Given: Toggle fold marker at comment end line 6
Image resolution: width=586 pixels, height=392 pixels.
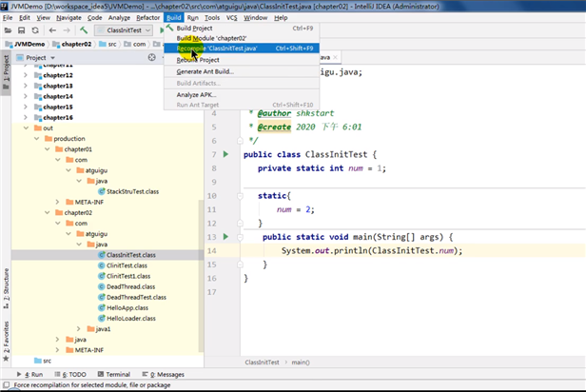Looking at the screenshot, I should [240, 141].
